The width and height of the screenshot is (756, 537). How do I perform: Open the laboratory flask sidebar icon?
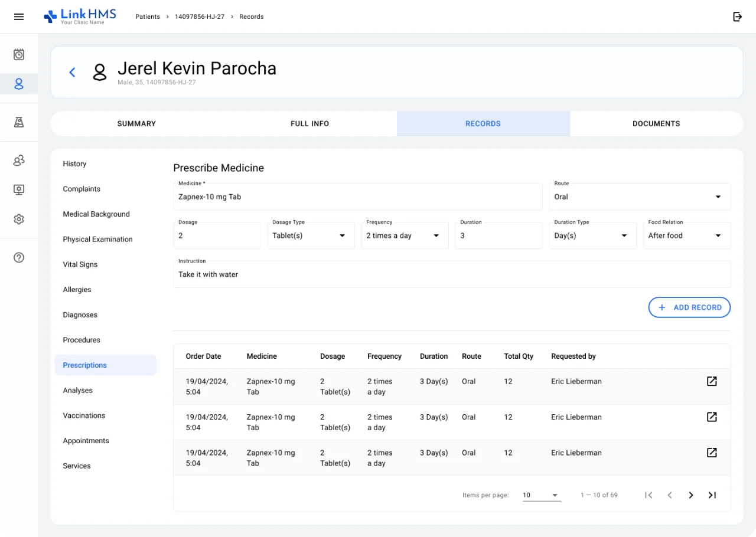19,122
